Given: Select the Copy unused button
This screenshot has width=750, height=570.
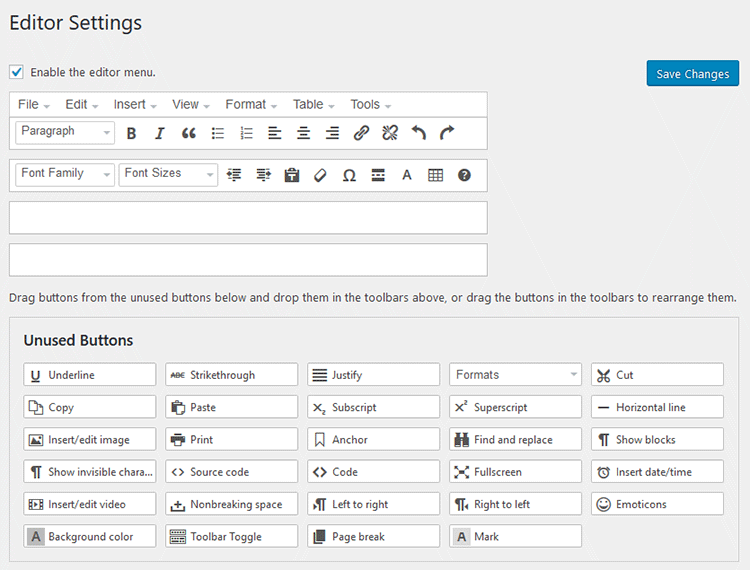Looking at the screenshot, I should pyautogui.click(x=89, y=407).
